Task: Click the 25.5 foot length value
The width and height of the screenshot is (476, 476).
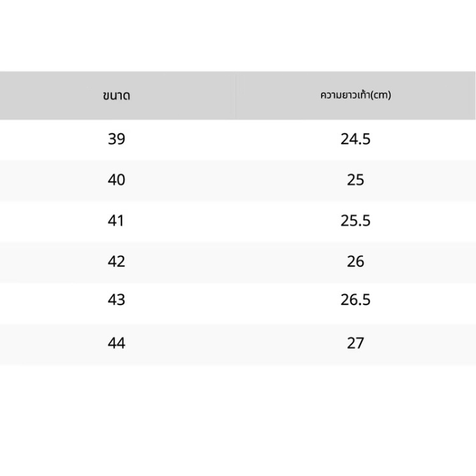Action: tap(355, 221)
